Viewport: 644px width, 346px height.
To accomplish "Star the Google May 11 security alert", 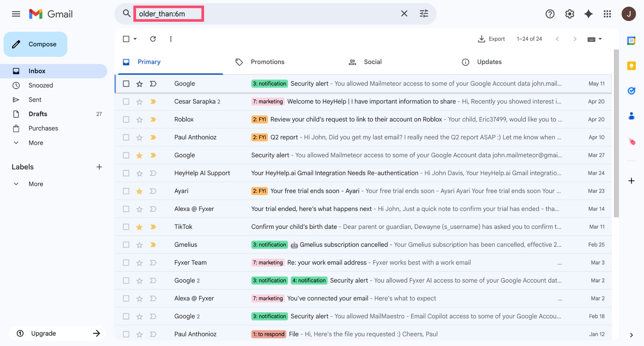I will [139, 84].
